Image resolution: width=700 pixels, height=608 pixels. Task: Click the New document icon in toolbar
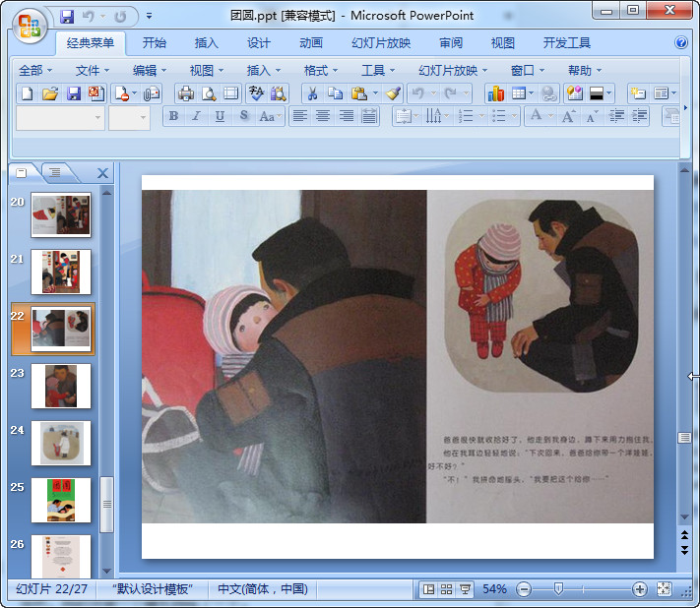(28, 93)
